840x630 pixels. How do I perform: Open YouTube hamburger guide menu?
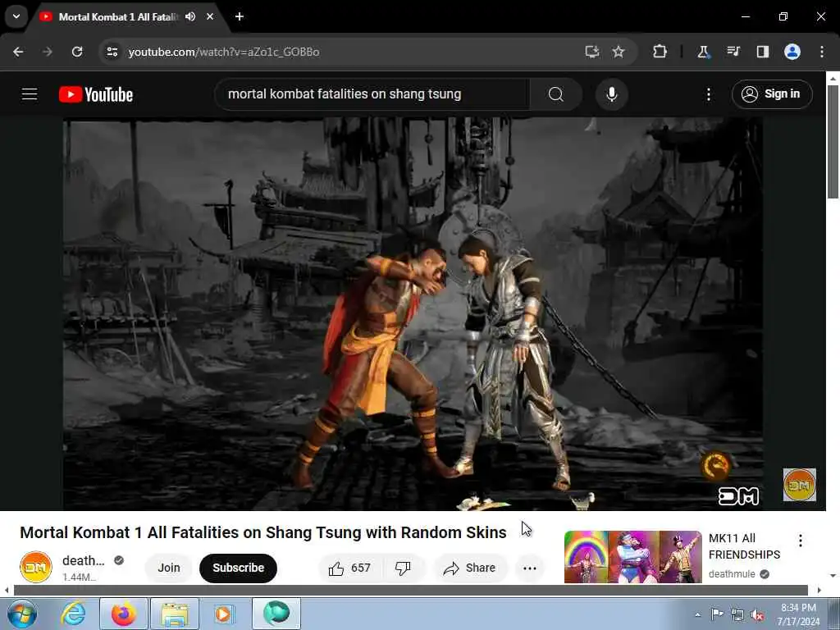point(30,94)
